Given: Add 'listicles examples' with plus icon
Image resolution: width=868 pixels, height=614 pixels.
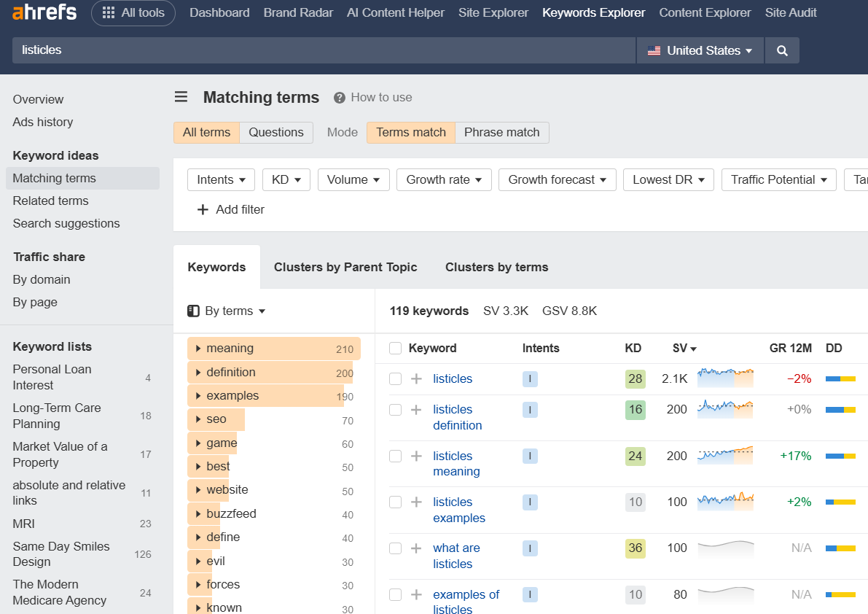Looking at the screenshot, I should tap(416, 502).
